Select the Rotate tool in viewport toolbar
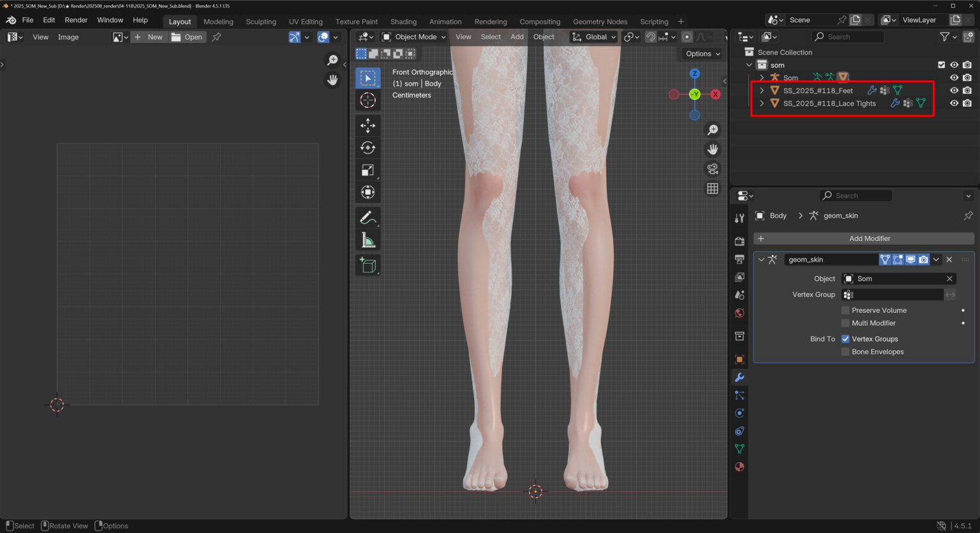This screenshot has height=533, width=980. pyautogui.click(x=367, y=147)
